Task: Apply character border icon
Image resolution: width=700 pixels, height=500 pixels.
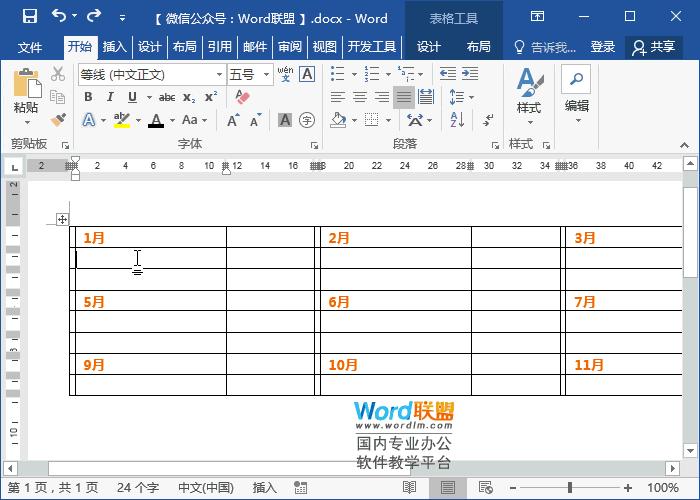Action: [307, 74]
